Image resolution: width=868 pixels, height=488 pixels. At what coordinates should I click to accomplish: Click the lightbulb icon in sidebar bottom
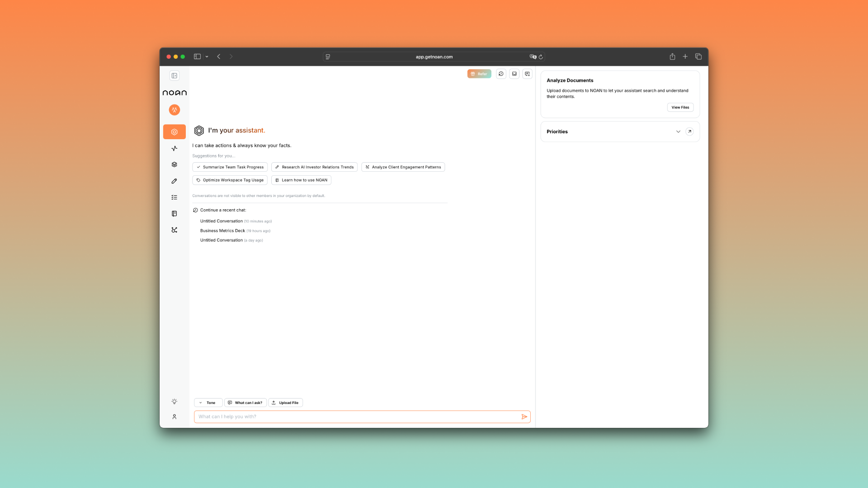point(174,401)
